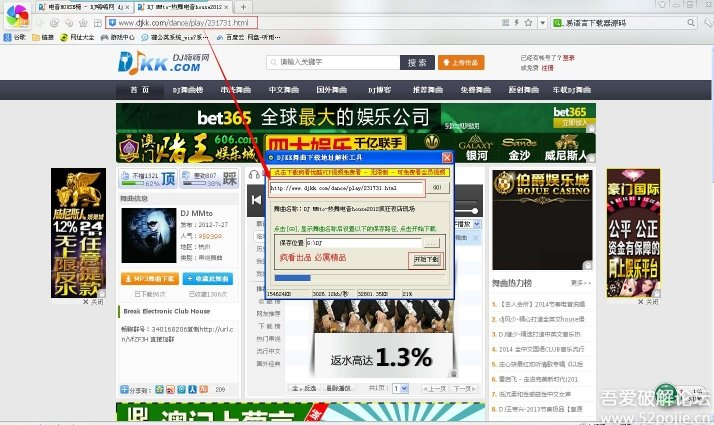Screen dimensions: 714x425
Task: Click the 下一页 next page button
Action: [464, 389]
